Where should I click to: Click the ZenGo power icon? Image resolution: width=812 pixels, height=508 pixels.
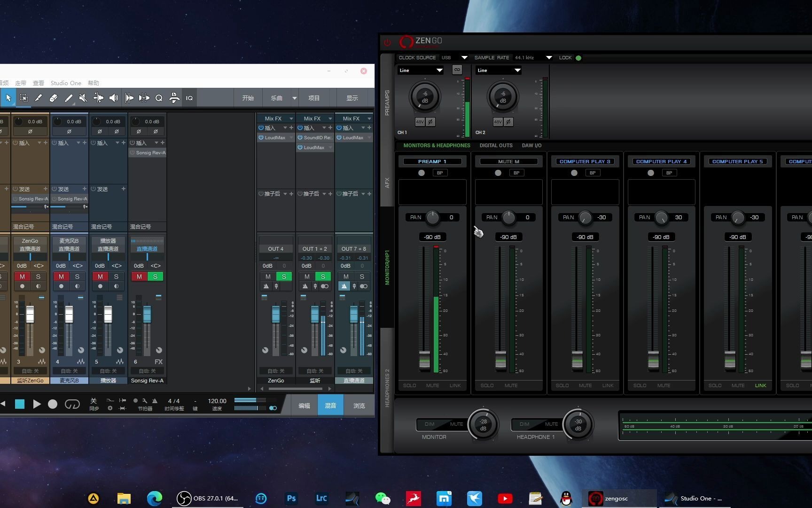pos(387,42)
